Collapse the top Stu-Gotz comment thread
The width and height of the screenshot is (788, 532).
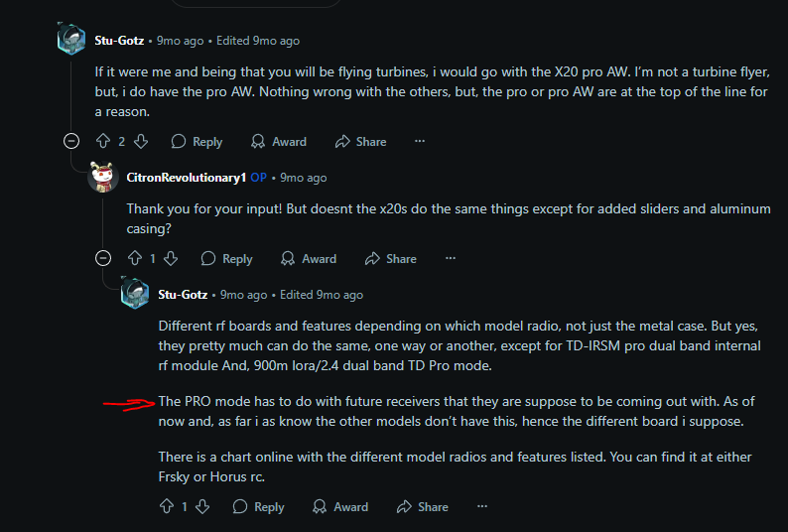(x=71, y=142)
